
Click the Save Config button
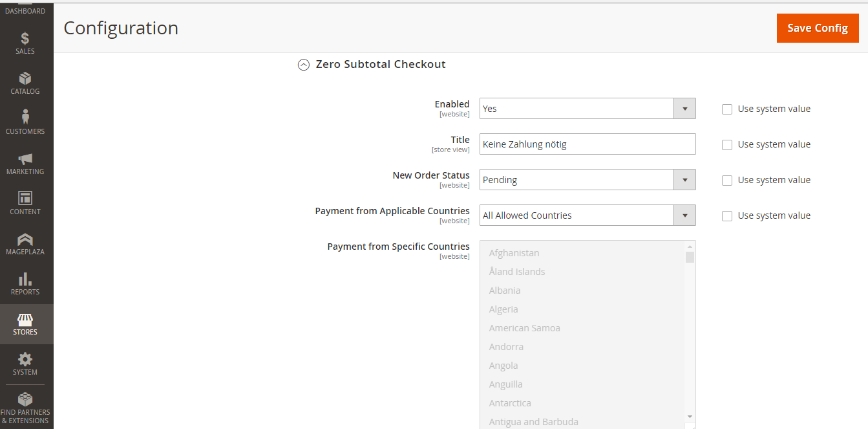(x=817, y=28)
